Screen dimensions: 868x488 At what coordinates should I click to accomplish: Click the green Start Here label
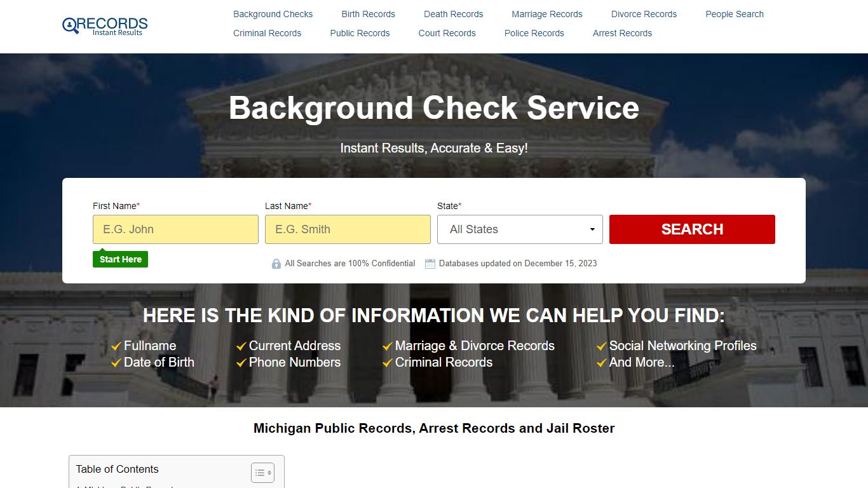pos(120,259)
